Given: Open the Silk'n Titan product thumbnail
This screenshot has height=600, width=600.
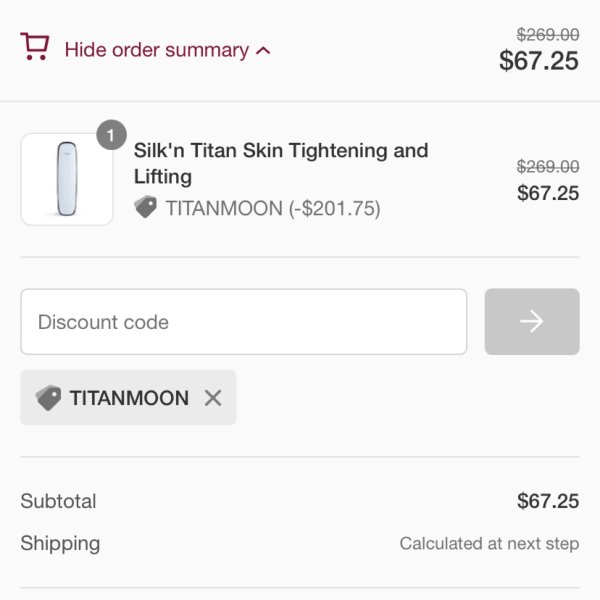Looking at the screenshot, I should (67, 179).
